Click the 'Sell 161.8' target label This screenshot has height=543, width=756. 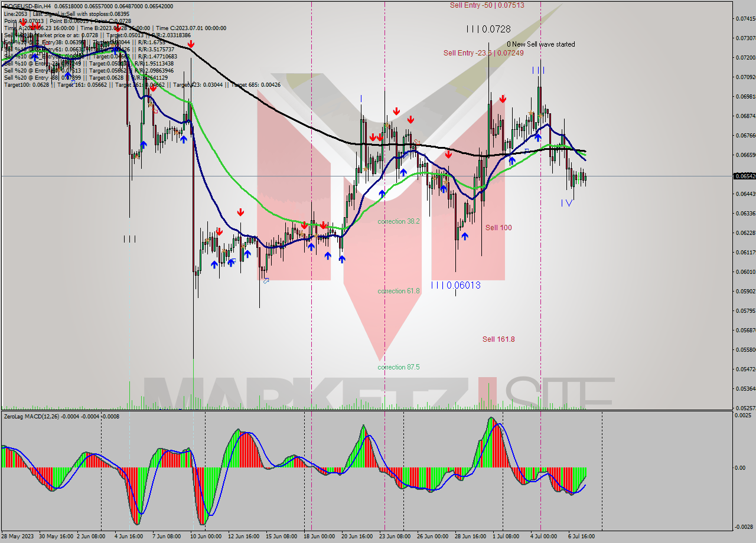tap(498, 339)
